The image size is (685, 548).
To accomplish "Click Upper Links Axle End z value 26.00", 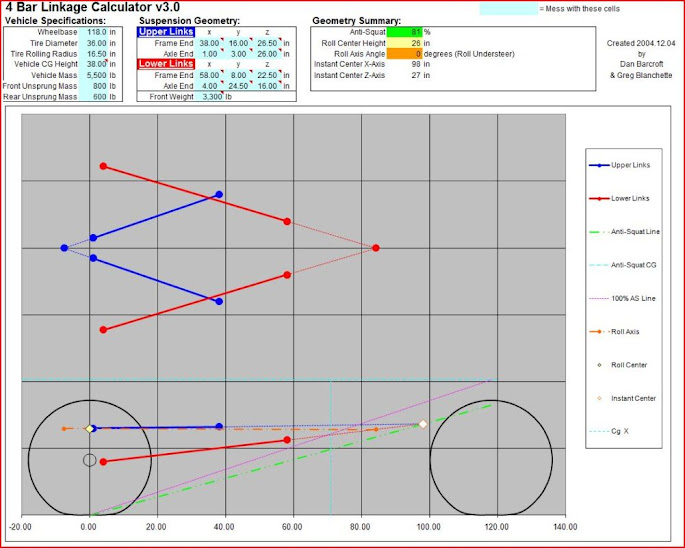I will [267, 54].
